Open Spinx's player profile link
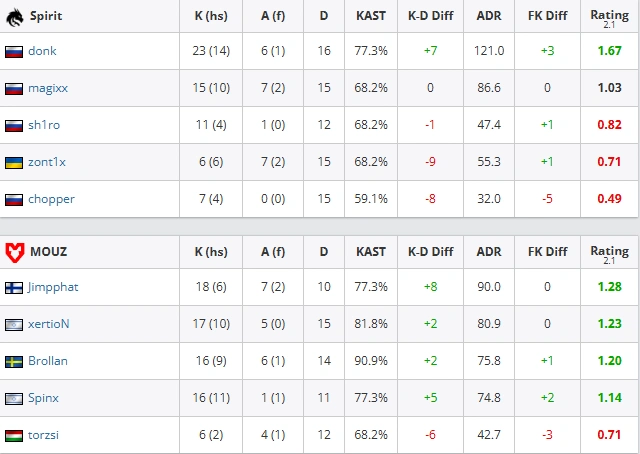This screenshot has height=454, width=640. [44, 398]
